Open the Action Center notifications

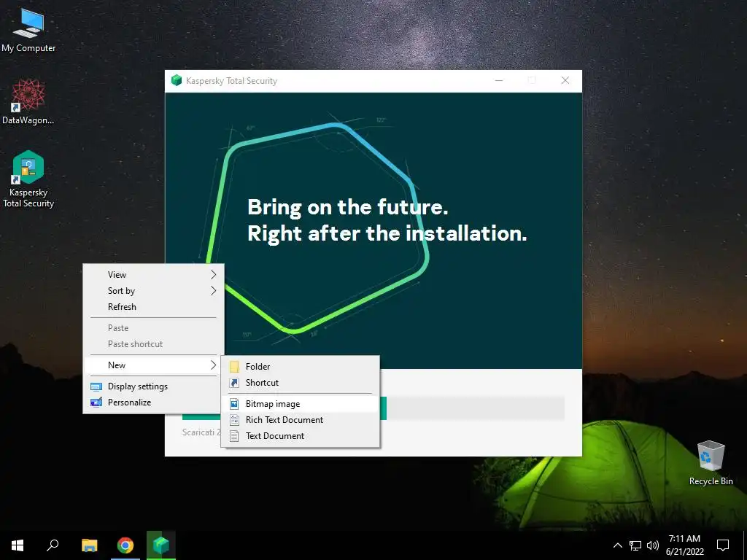[723, 545]
